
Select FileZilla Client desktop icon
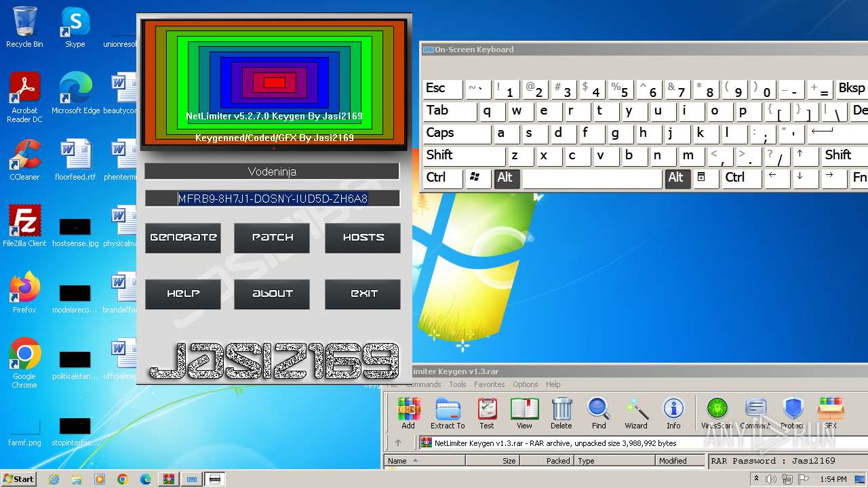pyautogui.click(x=24, y=226)
